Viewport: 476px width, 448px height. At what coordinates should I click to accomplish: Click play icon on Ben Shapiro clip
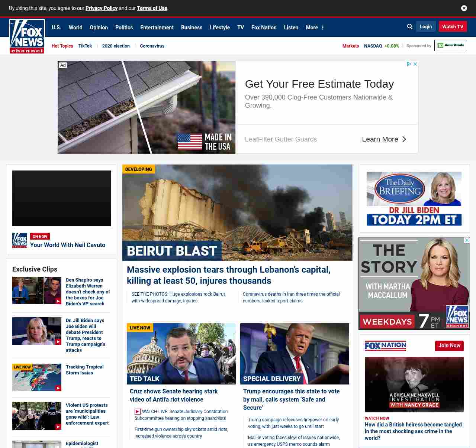coord(58,301)
